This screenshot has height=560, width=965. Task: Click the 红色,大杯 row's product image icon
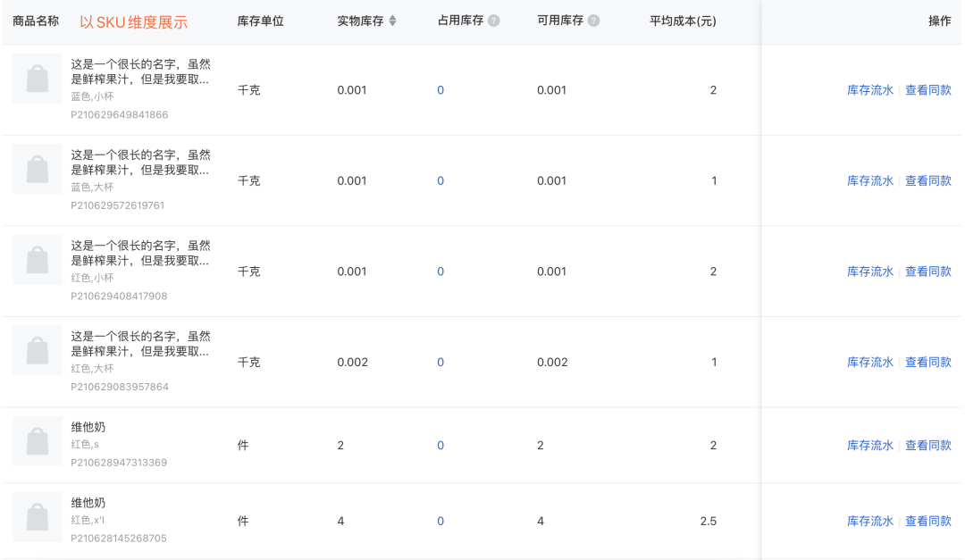(x=37, y=350)
